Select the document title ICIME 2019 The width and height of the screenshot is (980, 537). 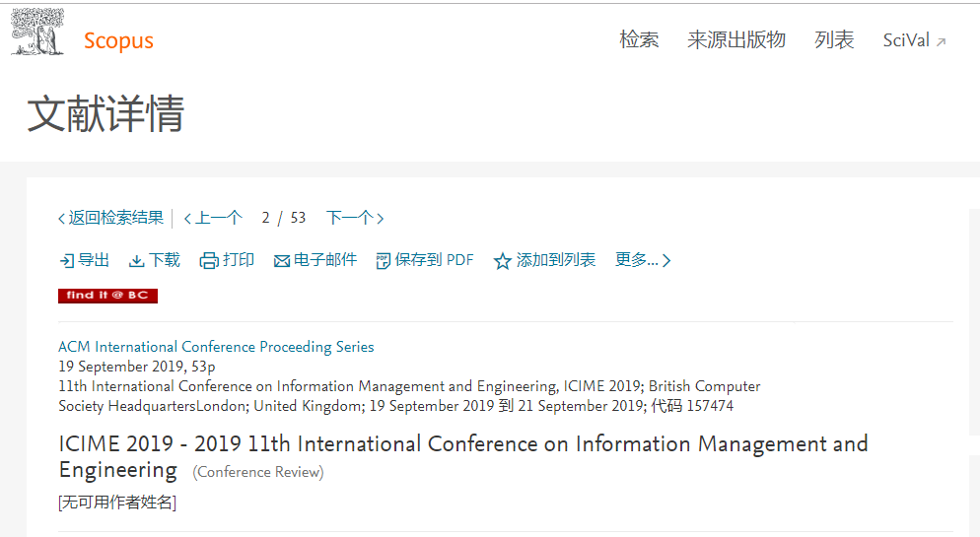click(463, 456)
